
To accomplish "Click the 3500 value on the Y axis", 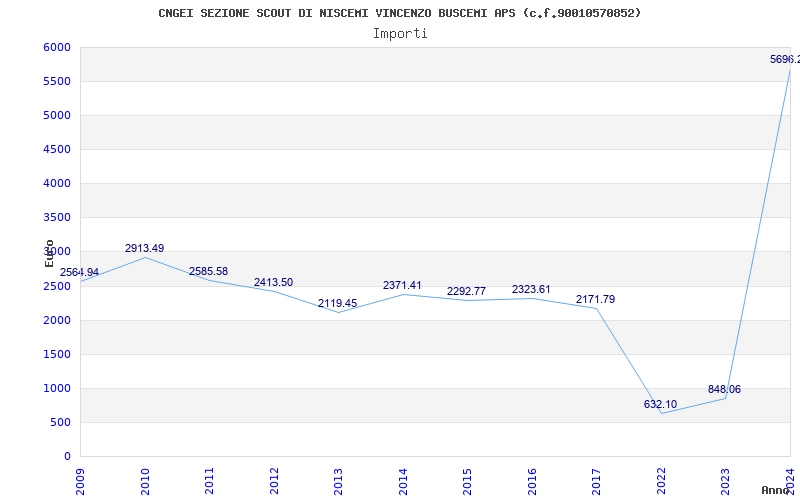I will pos(57,218).
